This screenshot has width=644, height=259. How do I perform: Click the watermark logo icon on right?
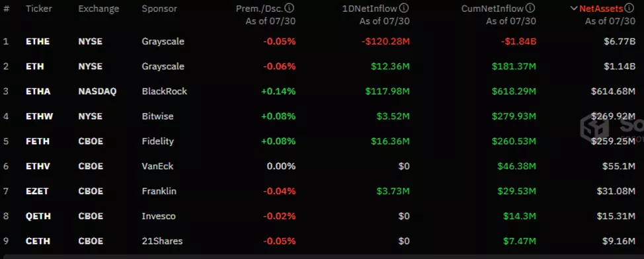point(594,127)
